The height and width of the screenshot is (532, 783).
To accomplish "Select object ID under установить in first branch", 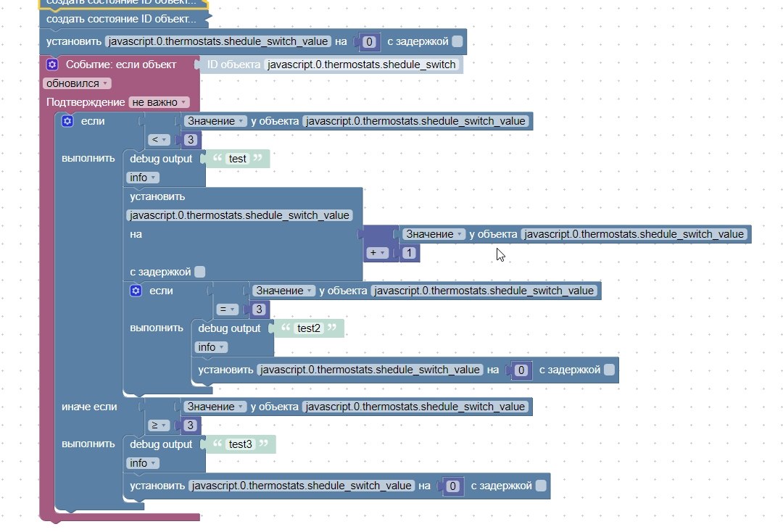I will point(240,215).
